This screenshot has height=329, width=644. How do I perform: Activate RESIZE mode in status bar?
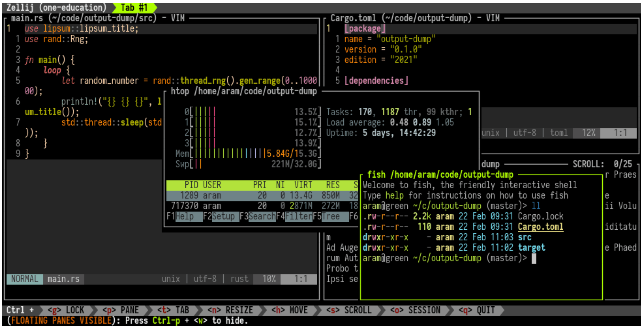230,310
